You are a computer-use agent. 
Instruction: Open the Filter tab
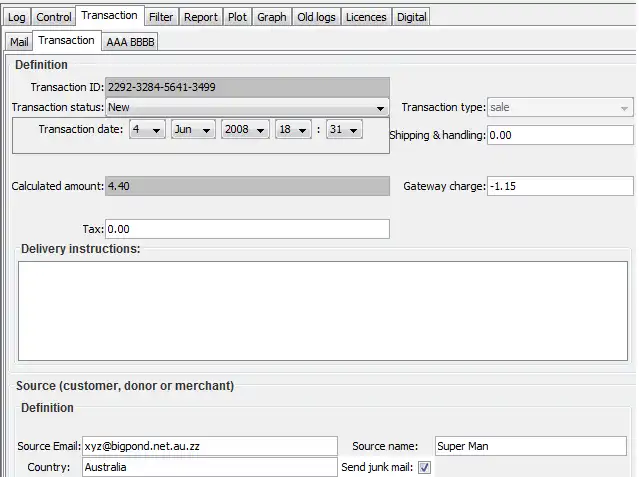pos(161,17)
